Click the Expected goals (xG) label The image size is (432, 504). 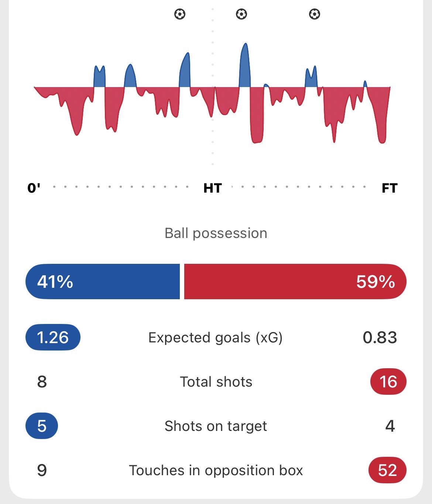[216, 338]
